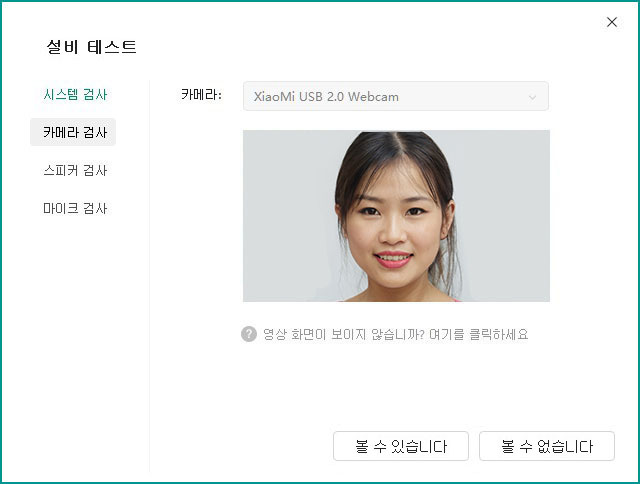Click the 카메라: field label
Viewport: 640px width, 484px height.
[x=201, y=95]
